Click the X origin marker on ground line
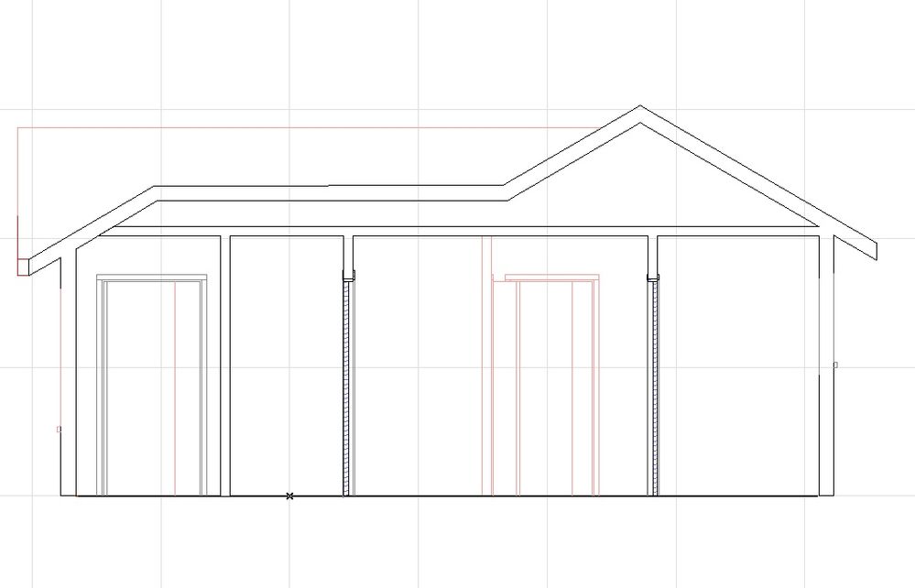 [289, 495]
